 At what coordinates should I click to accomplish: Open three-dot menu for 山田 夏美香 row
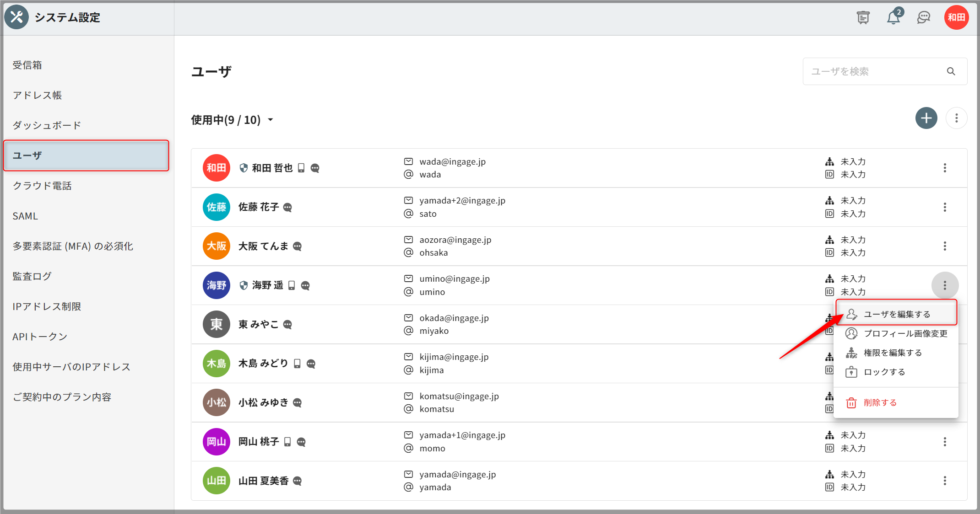(x=945, y=481)
